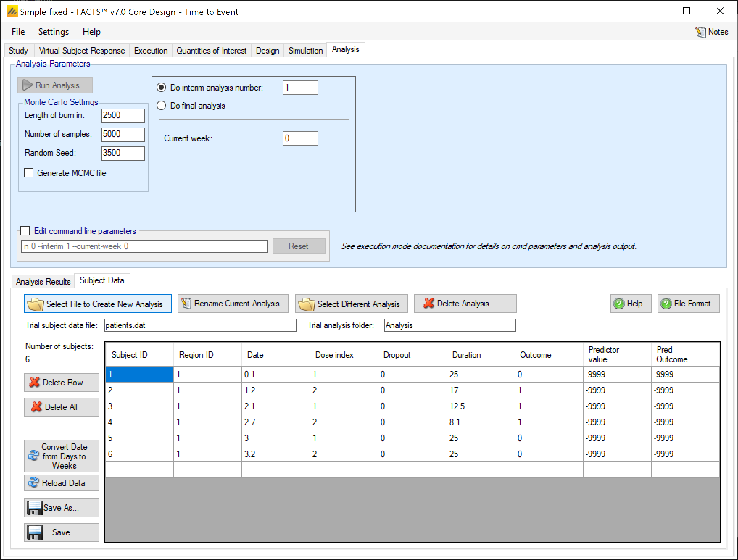Viewport: 738px width, 560px height.
Task: Switch to the Simulation tab
Action: click(x=305, y=50)
